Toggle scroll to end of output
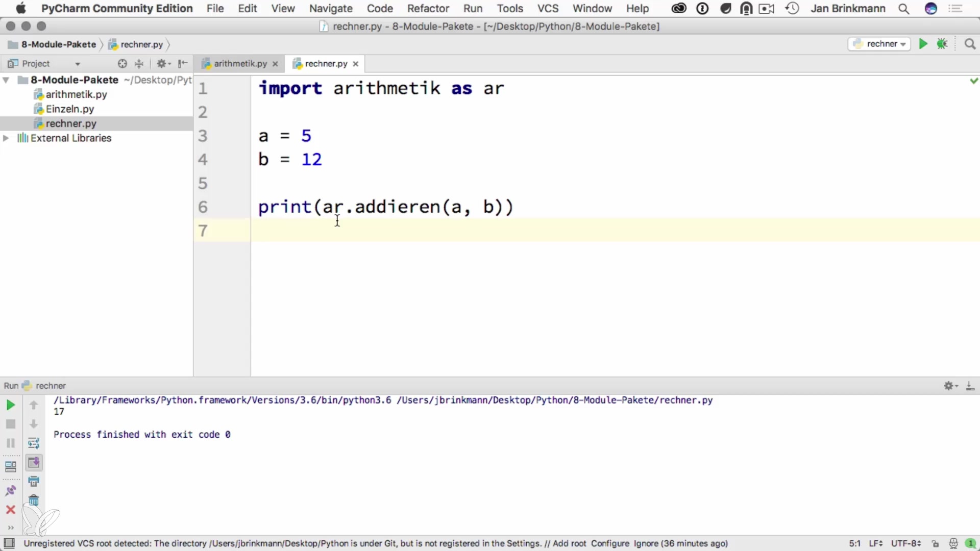 coord(34,463)
